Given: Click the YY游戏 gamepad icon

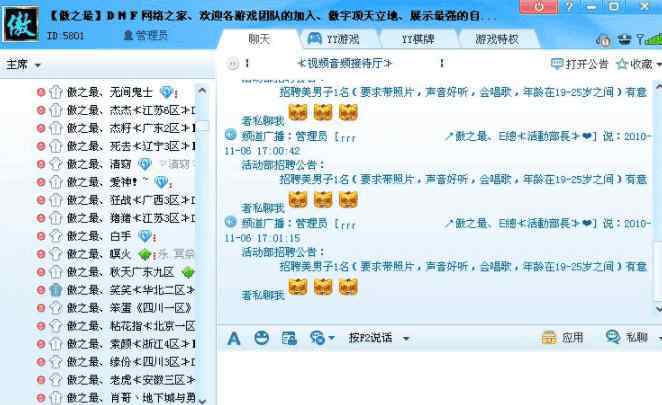Looking at the screenshot, I should coord(315,38).
